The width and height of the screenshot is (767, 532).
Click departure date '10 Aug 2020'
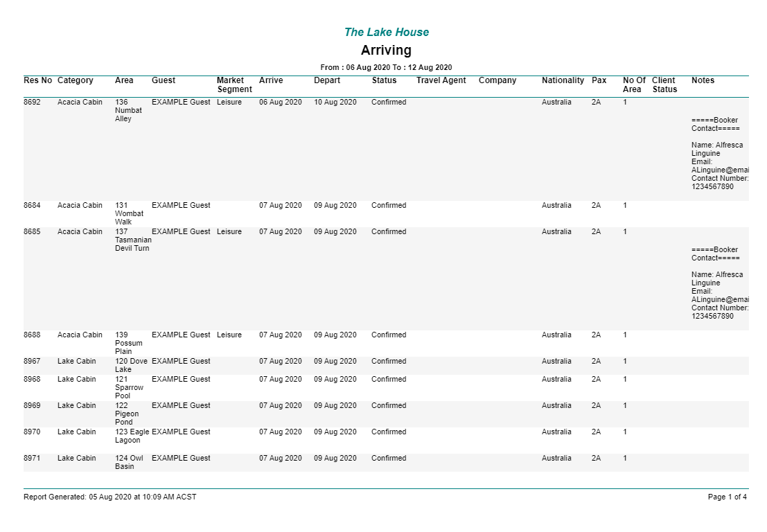pyautogui.click(x=335, y=103)
